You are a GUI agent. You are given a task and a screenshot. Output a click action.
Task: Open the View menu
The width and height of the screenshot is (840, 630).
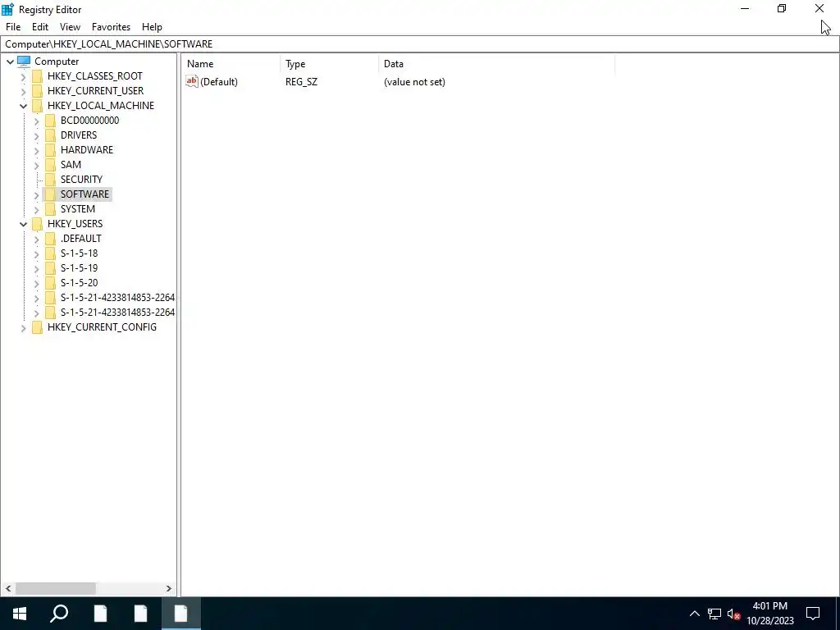[70, 27]
